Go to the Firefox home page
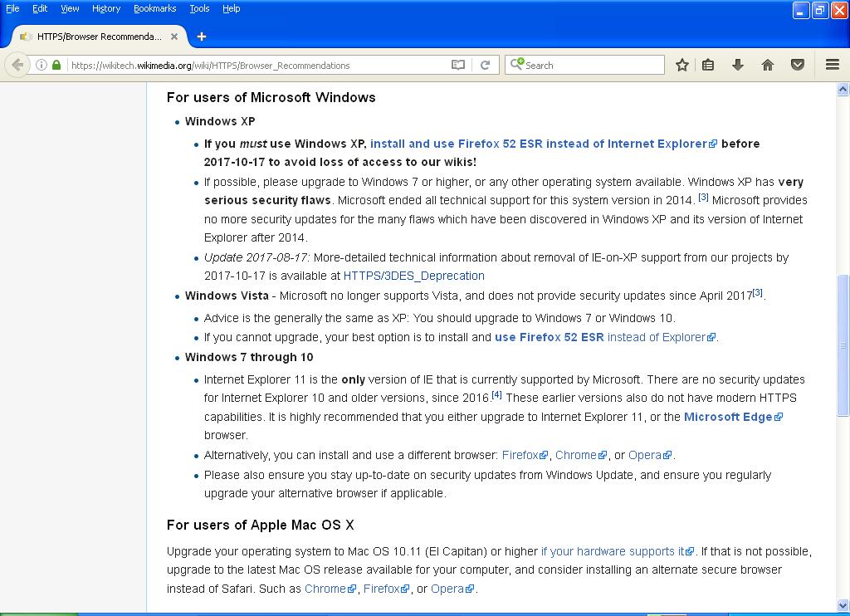Image resolution: width=850 pixels, height=616 pixels. [x=768, y=65]
